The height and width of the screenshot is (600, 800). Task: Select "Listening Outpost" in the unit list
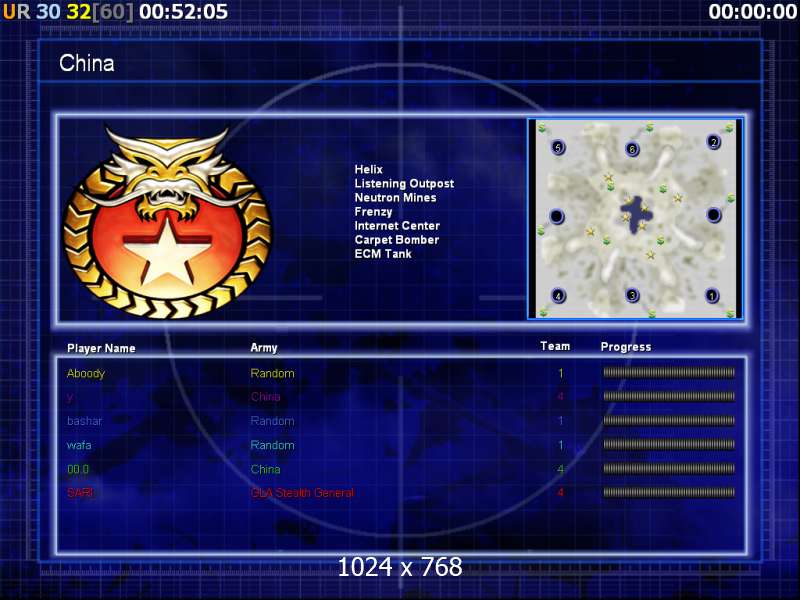[x=404, y=184]
